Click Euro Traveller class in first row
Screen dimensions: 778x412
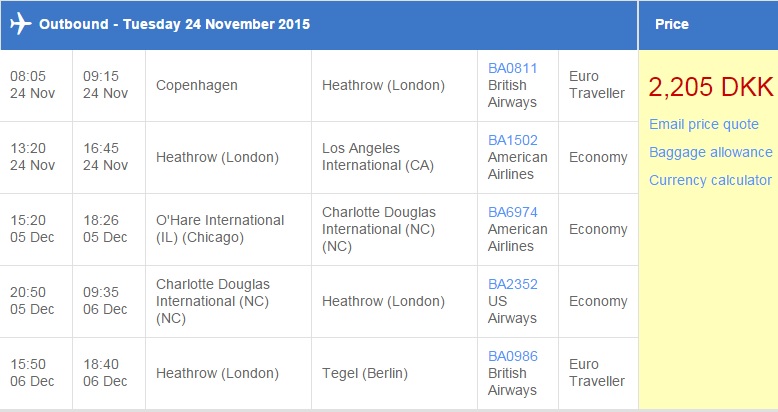click(x=597, y=85)
